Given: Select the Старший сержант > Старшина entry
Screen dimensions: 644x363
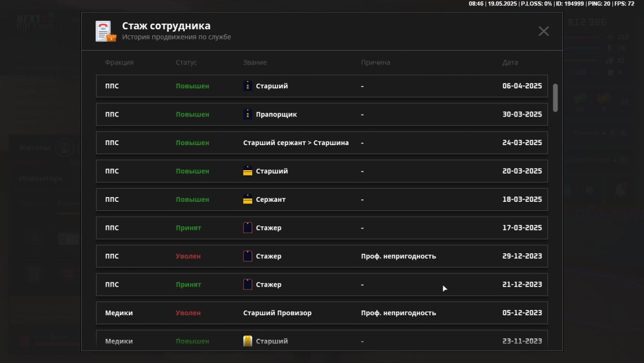Looking at the screenshot, I should [x=296, y=143].
